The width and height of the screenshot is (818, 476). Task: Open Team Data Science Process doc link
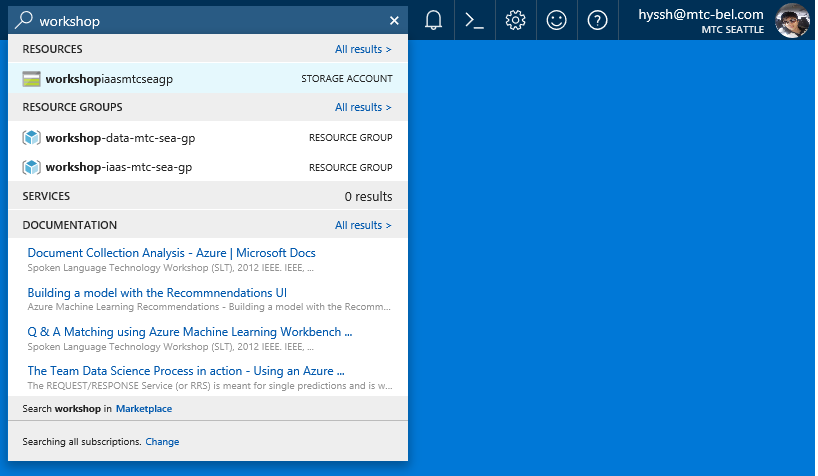pyautogui.click(x=186, y=371)
